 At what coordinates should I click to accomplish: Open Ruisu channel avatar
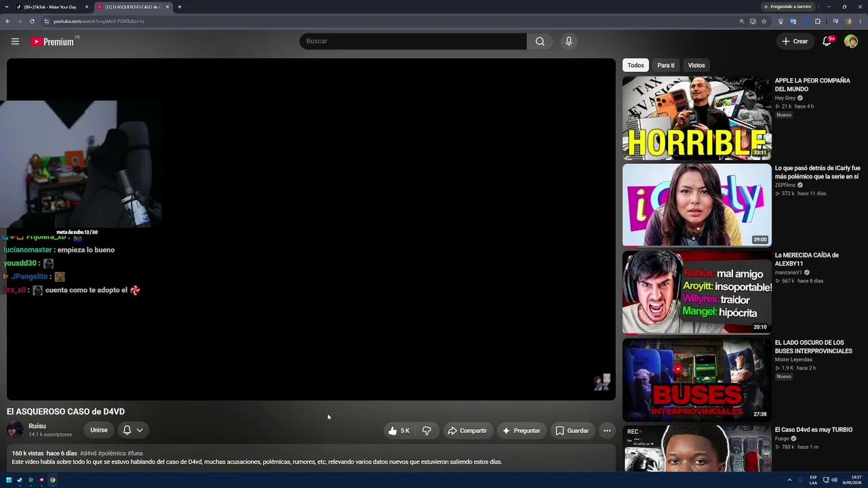(15, 430)
